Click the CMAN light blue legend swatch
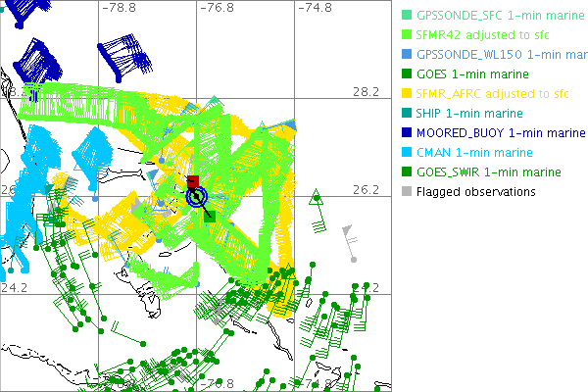588x392 pixels. tap(408, 153)
